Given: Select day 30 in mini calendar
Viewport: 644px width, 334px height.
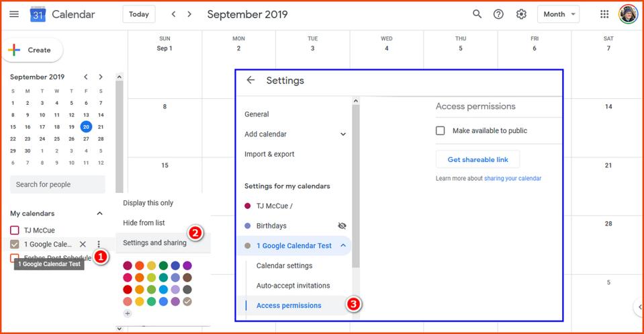Looking at the screenshot, I should [28, 151].
